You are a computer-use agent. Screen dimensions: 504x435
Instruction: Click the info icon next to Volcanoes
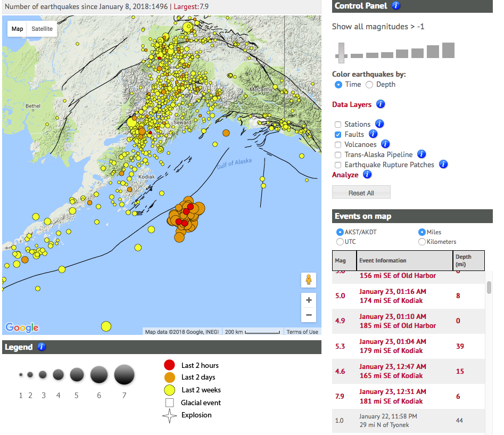[x=385, y=144]
